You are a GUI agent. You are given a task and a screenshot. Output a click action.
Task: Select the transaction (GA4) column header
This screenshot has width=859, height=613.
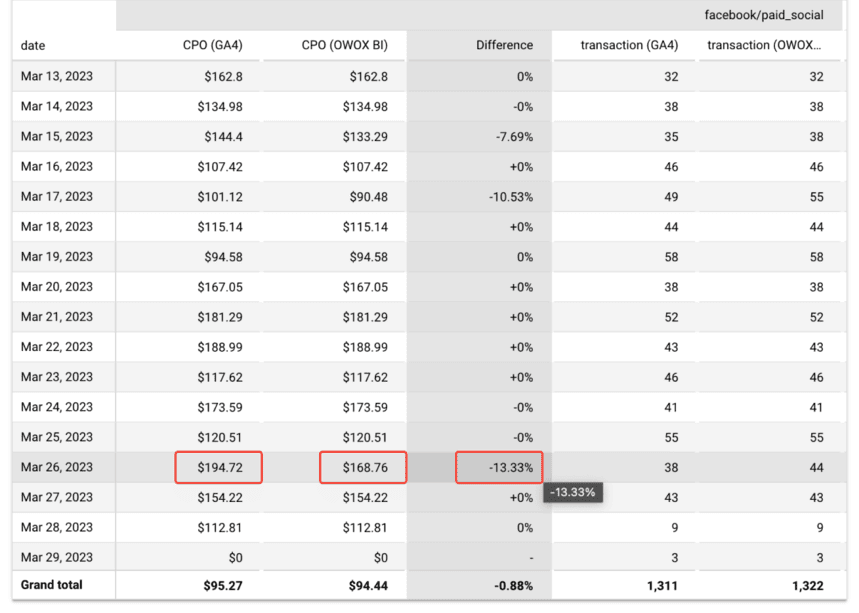coord(629,45)
